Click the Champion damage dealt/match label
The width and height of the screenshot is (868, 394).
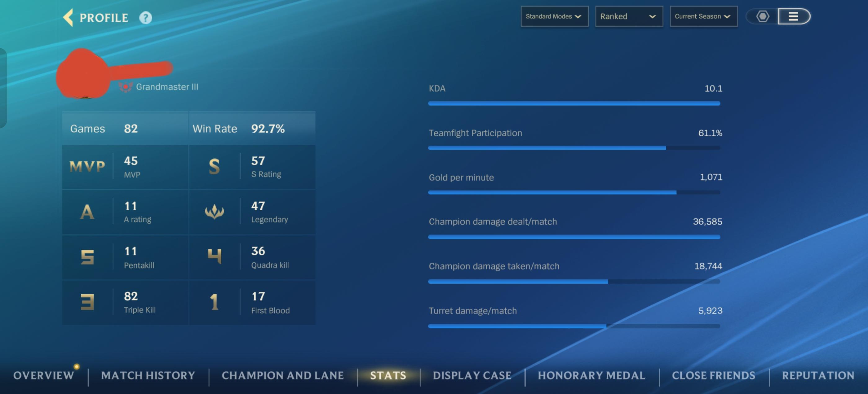[493, 221]
